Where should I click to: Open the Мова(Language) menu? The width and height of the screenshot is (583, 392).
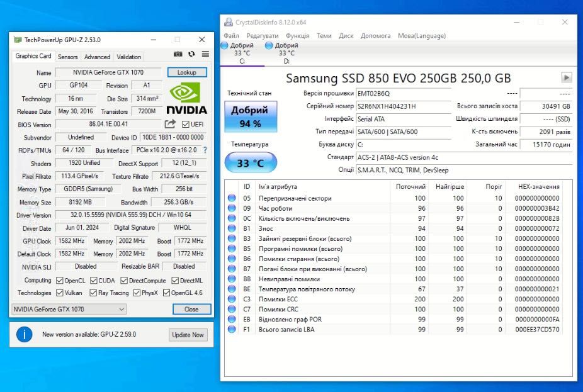(x=422, y=36)
